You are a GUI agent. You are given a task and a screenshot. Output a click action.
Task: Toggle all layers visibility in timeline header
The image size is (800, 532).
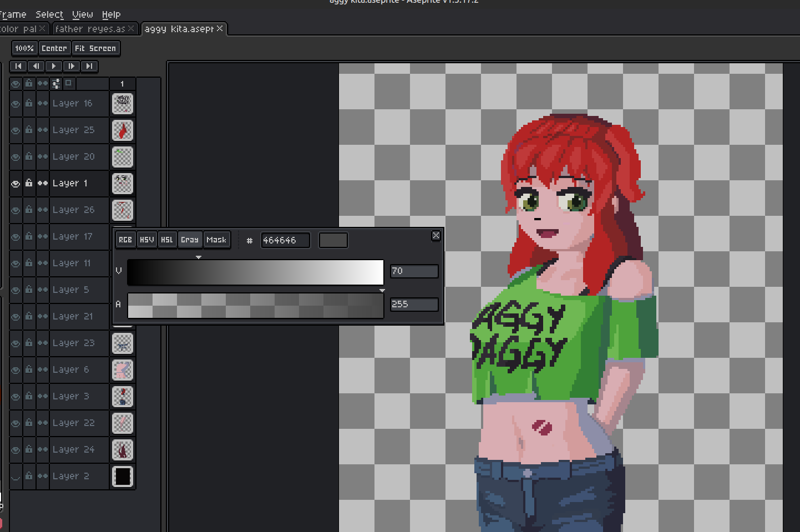[x=16, y=84]
